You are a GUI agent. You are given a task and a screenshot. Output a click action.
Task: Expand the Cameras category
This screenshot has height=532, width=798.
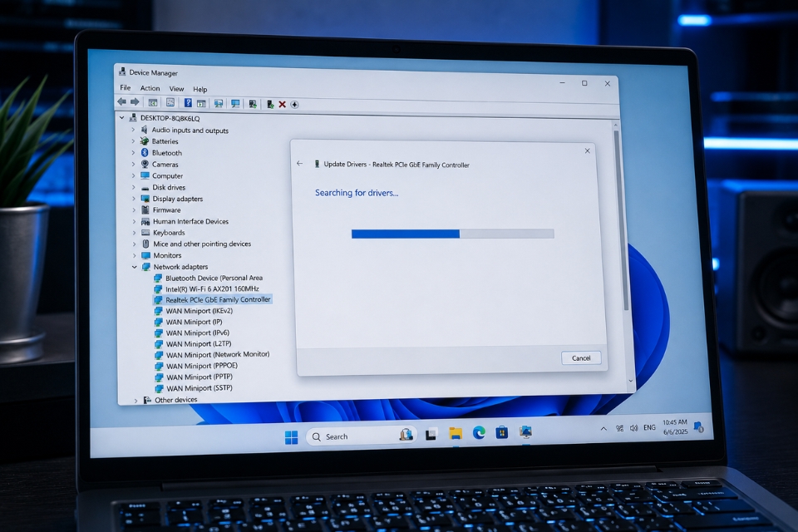tap(134, 164)
